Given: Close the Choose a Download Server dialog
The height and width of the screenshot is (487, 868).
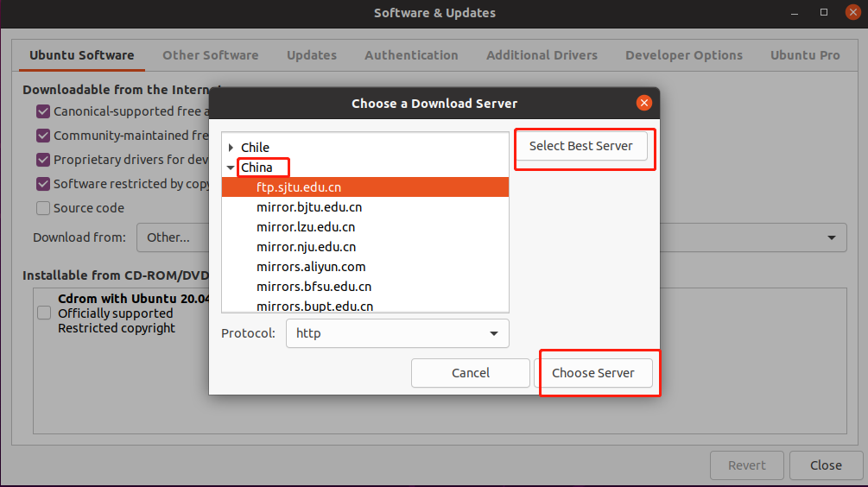Looking at the screenshot, I should coord(643,103).
